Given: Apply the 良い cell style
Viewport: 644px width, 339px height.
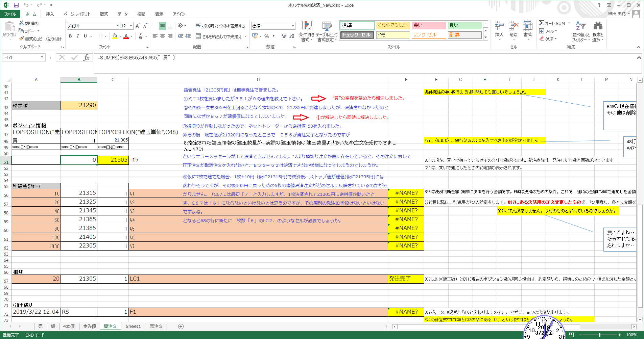Looking at the screenshot, I should pyautogui.click(x=464, y=25).
